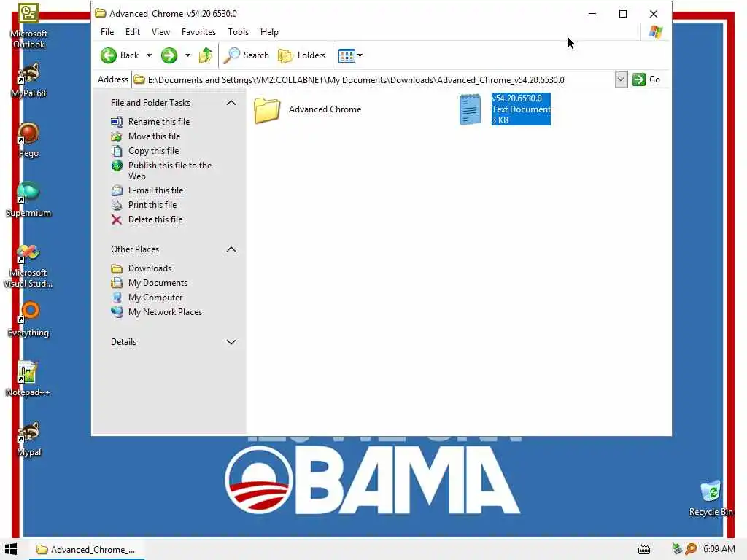Select the Advanced Chrome folder icon
This screenshot has width=747, height=560.
[x=267, y=110]
